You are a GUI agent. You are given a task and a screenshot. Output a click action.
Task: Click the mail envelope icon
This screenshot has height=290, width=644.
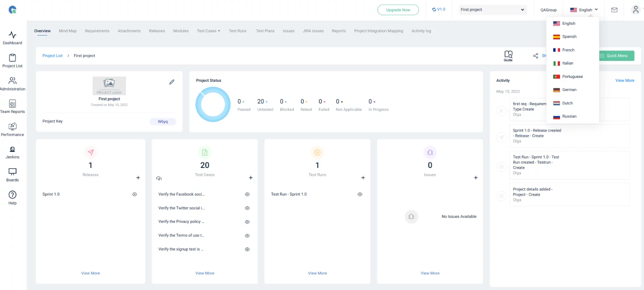coord(614,10)
